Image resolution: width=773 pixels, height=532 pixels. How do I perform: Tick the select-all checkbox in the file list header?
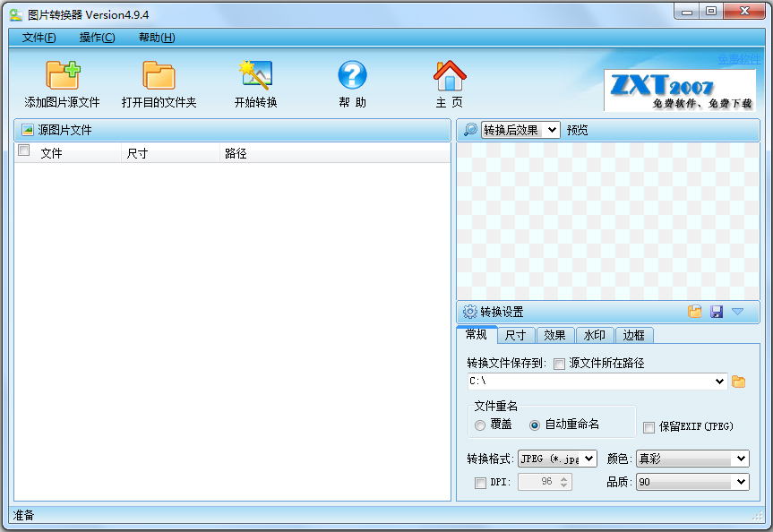23,150
